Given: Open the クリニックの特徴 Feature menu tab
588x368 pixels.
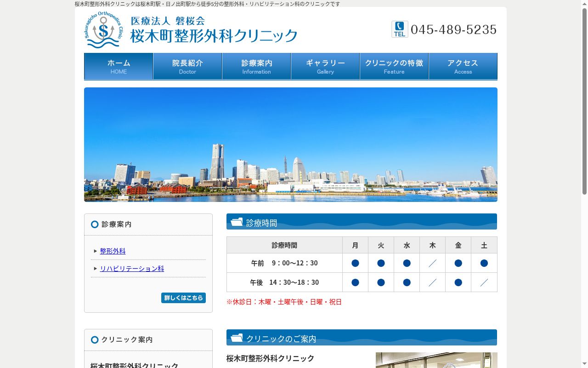Looking at the screenshot, I should click(x=394, y=66).
